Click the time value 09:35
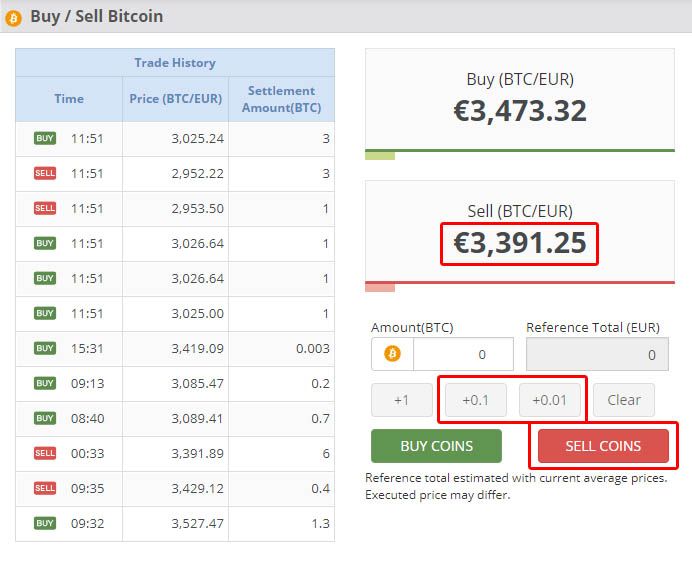The width and height of the screenshot is (692, 564). coord(87,488)
